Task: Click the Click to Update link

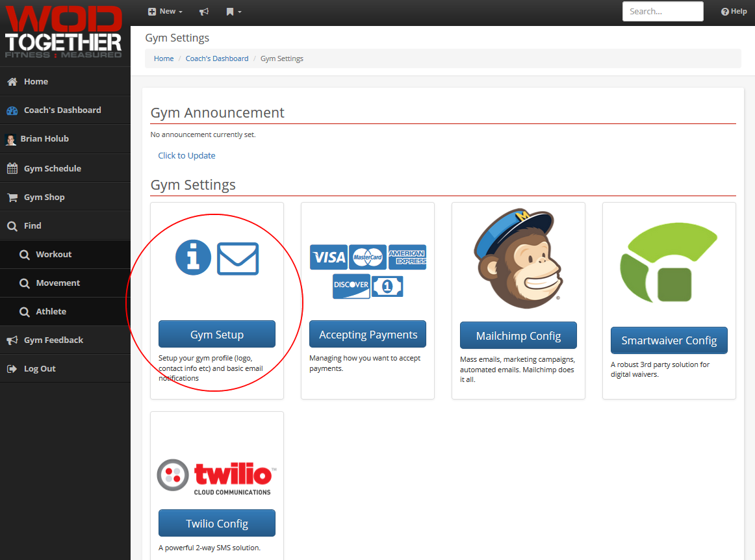Action: [186, 156]
